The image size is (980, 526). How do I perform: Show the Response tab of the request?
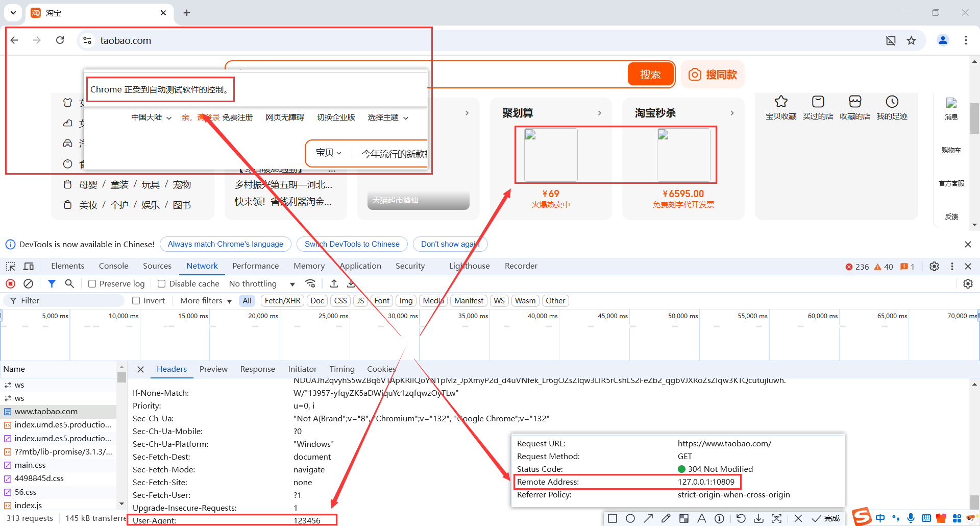click(x=257, y=369)
